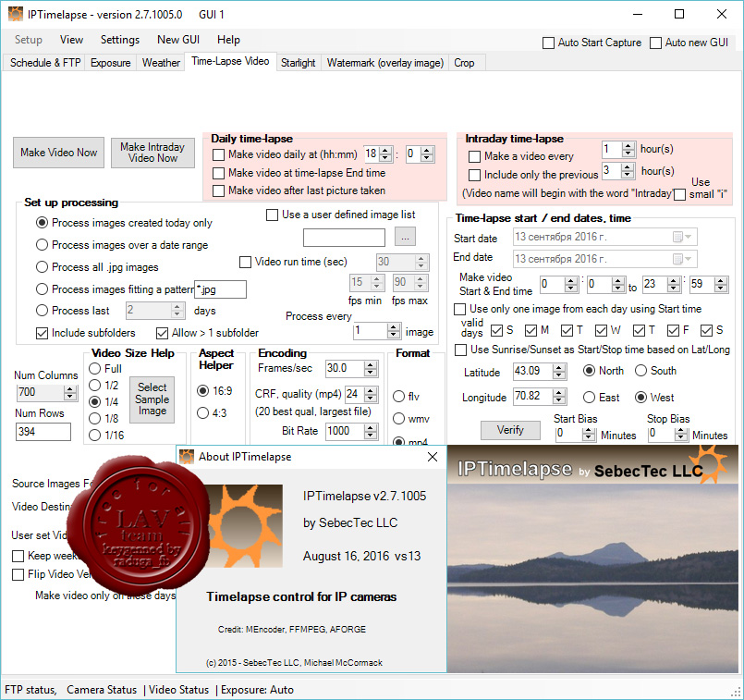The image size is (744, 700).
Task: Toggle Video run time (sec) checkbox
Action: click(245, 262)
